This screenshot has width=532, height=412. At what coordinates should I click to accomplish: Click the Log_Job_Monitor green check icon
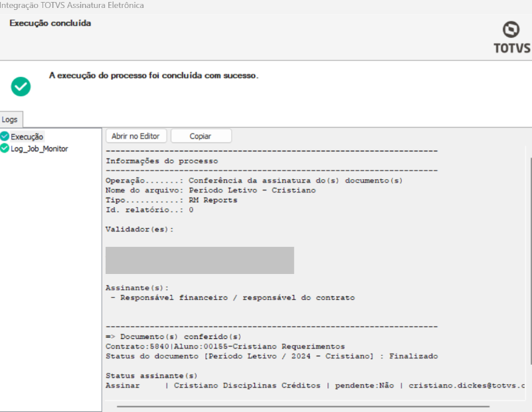(x=5, y=148)
